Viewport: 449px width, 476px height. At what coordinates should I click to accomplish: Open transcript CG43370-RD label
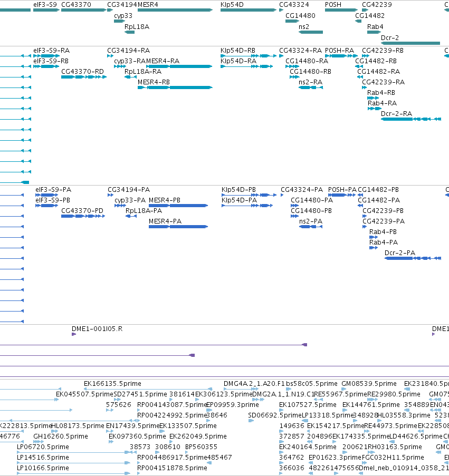(82, 72)
